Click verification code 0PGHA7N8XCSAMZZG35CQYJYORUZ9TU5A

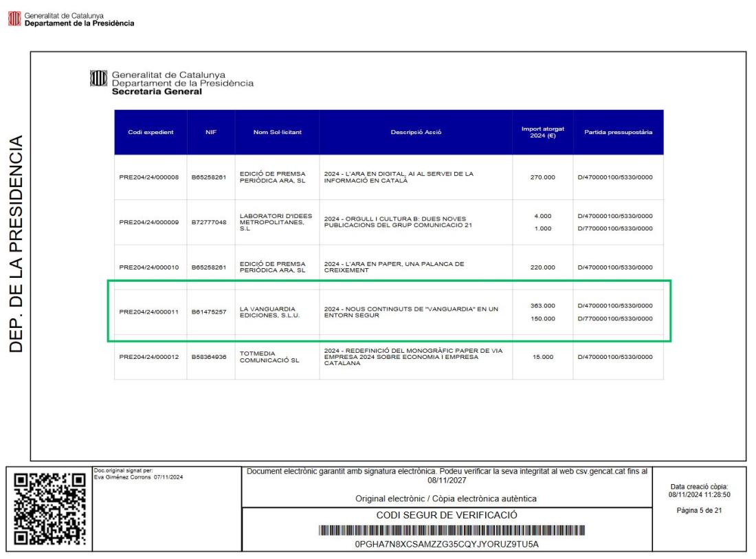pos(447,544)
